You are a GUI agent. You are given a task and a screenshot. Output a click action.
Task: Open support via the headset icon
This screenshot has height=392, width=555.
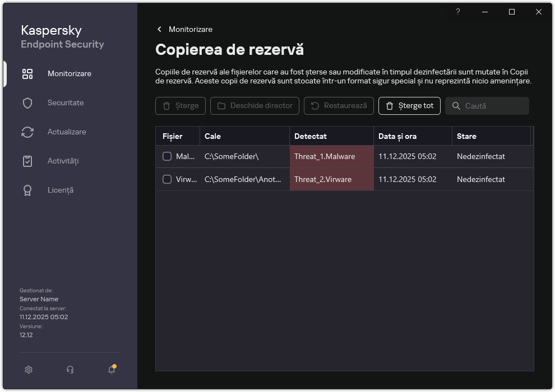click(x=70, y=370)
